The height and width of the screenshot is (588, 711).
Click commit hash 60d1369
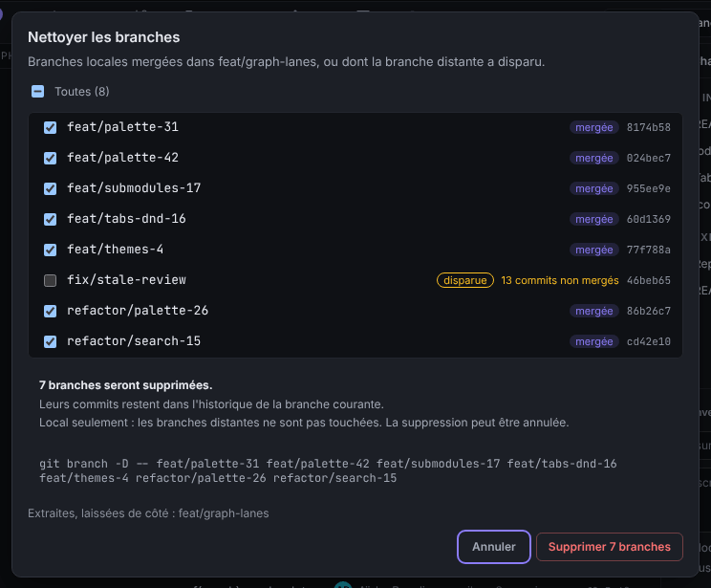coord(649,219)
